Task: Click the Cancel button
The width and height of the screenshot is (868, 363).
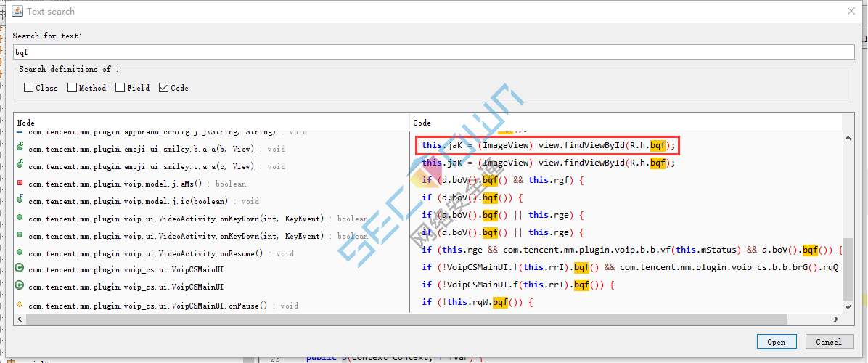Action: click(829, 342)
